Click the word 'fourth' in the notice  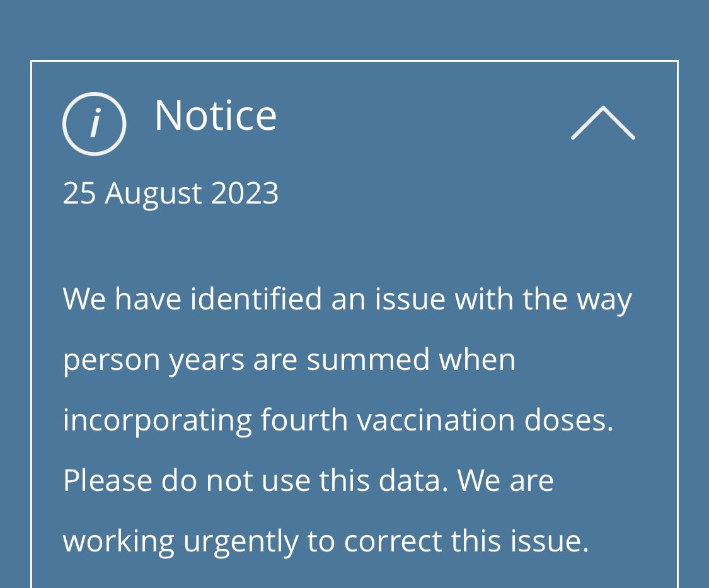304,420
